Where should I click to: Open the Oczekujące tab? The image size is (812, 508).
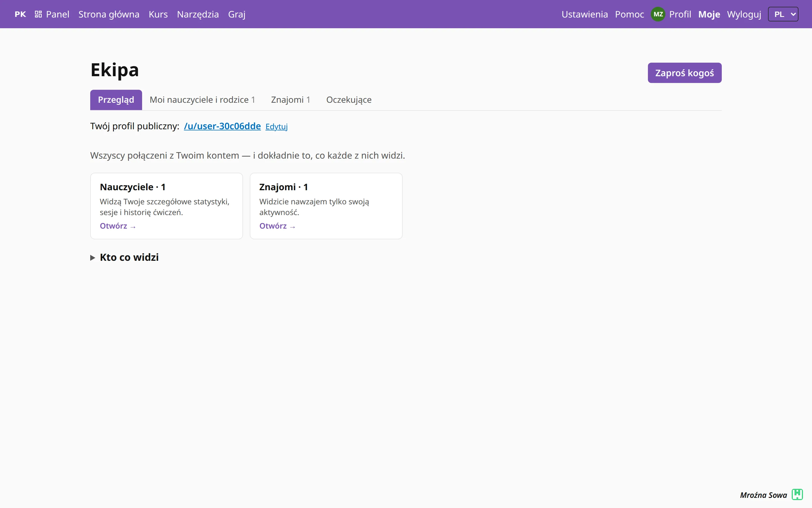coord(349,100)
